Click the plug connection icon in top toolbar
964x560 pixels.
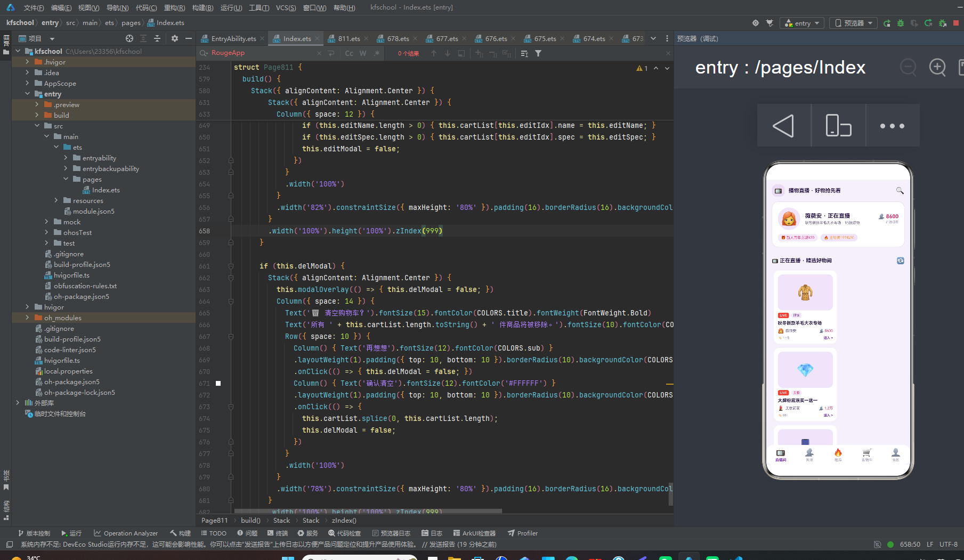769,23
